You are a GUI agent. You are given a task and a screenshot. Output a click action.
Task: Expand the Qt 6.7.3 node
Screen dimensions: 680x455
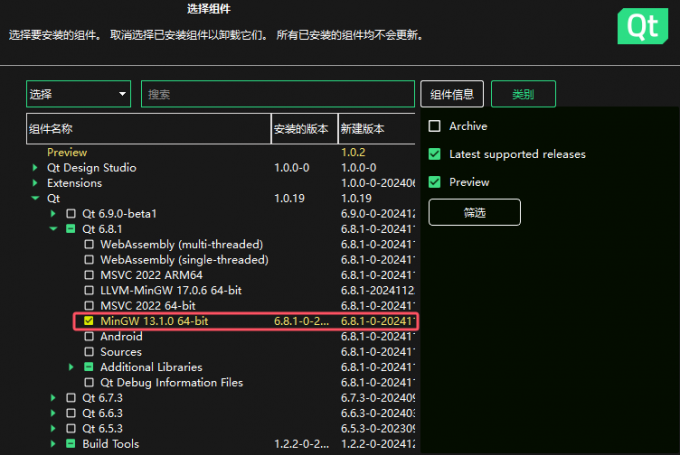click(53, 398)
